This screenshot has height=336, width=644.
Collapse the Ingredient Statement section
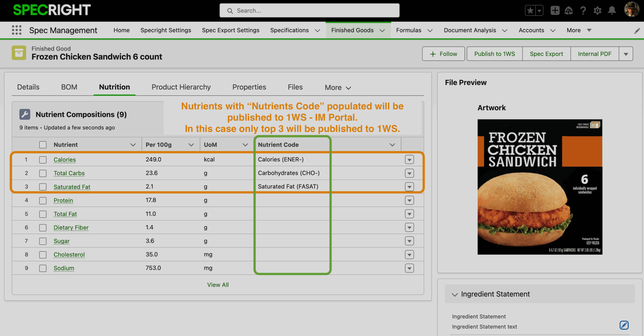pos(455,294)
